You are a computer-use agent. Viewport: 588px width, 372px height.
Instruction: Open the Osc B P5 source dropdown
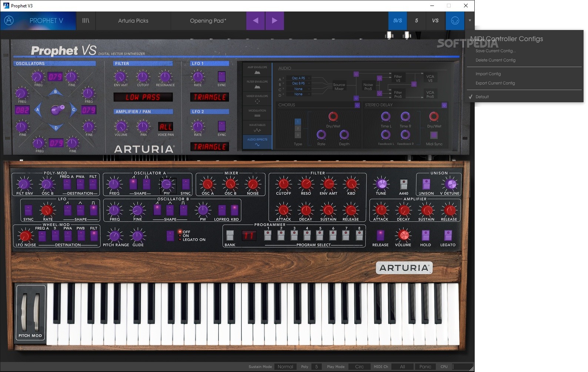click(298, 83)
